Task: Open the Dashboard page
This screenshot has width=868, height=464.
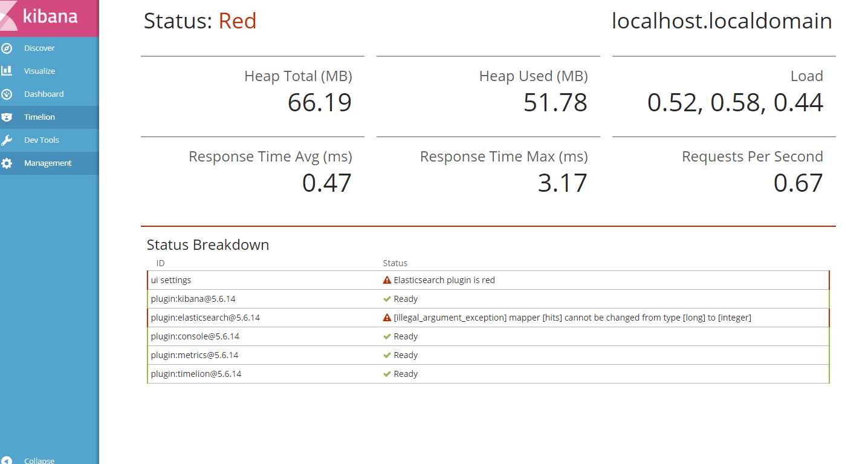Action: point(49,94)
